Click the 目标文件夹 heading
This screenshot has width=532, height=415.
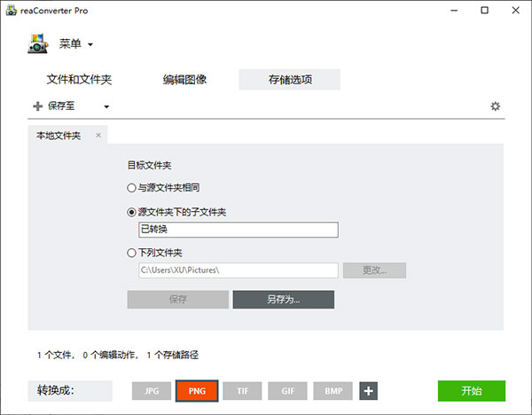tap(149, 165)
